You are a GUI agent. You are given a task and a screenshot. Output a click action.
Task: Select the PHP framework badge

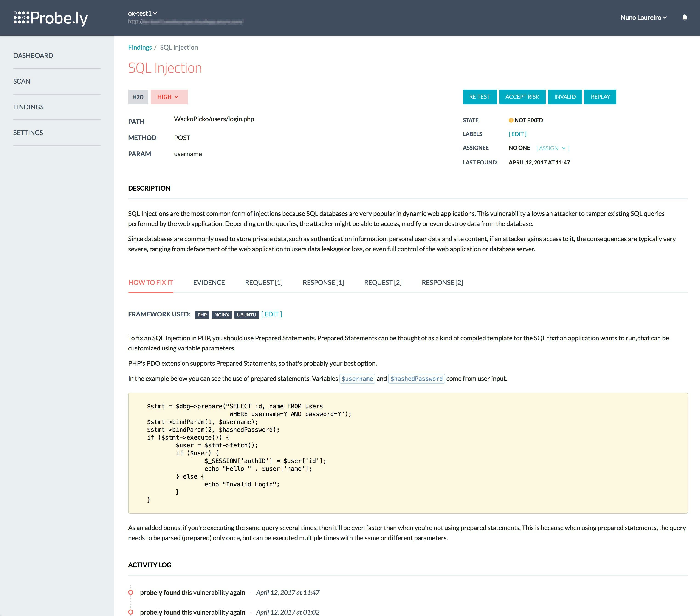[202, 314]
